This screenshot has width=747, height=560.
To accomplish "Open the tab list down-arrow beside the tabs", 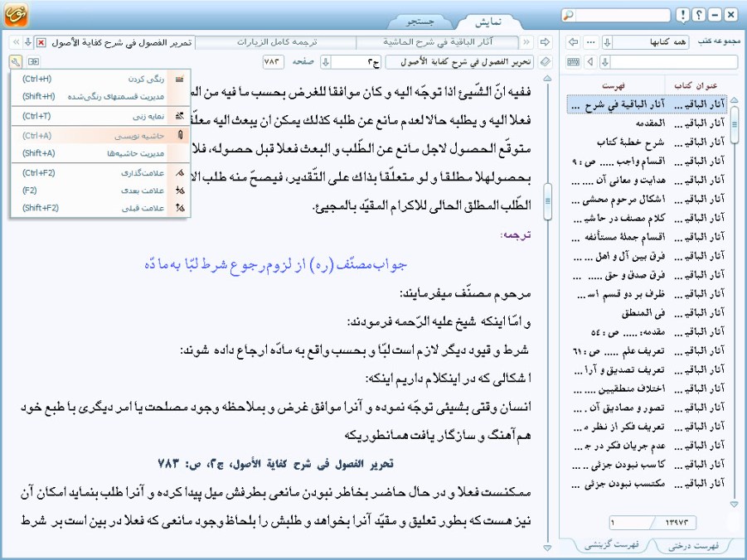I will pyautogui.click(x=28, y=42).
